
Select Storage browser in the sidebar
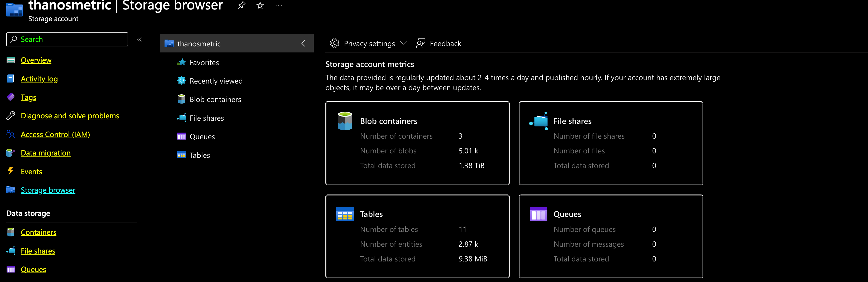pyautogui.click(x=48, y=190)
